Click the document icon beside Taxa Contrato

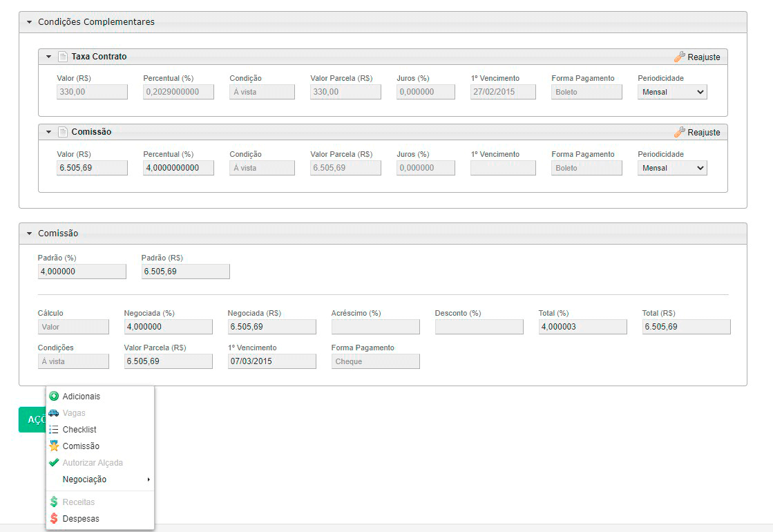point(63,57)
